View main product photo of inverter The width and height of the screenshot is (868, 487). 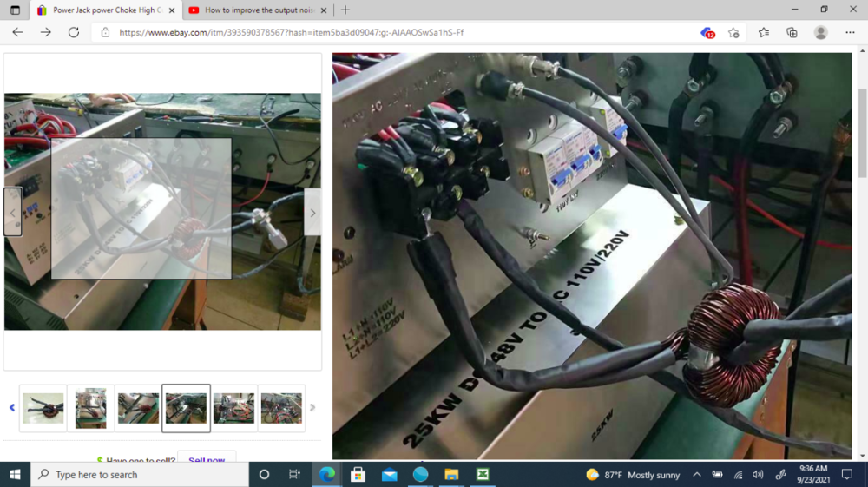[163, 212]
